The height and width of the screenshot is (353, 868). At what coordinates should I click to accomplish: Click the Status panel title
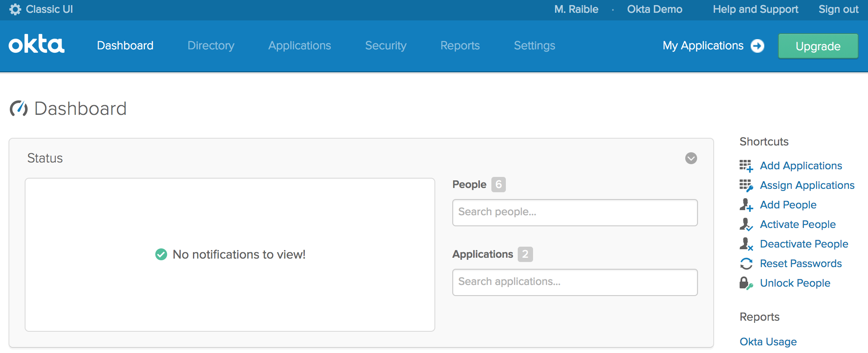[x=45, y=158]
